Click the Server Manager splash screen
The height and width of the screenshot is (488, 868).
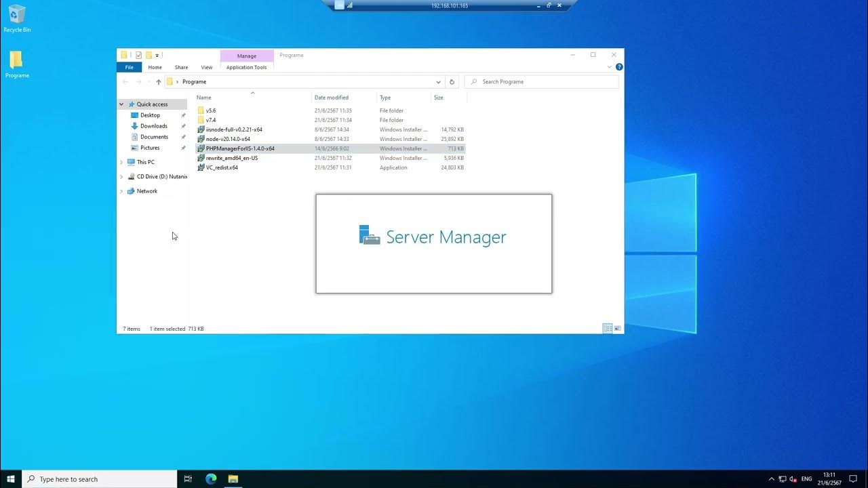tap(434, 244)
